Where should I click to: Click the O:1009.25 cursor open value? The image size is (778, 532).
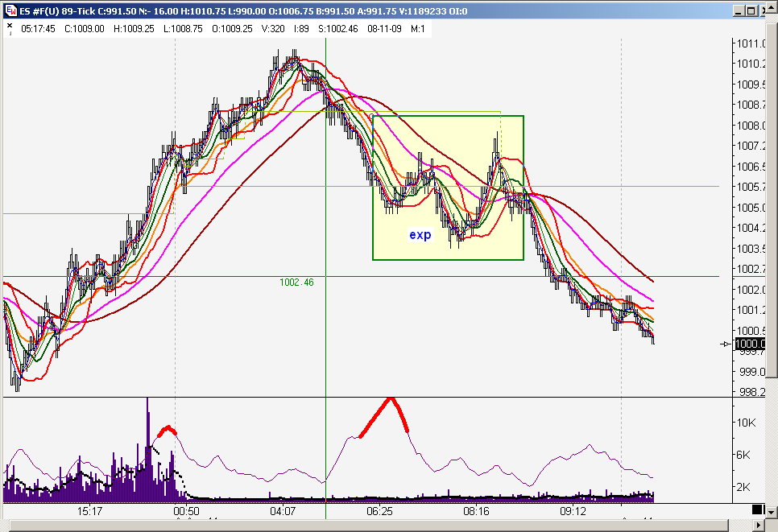232,29
